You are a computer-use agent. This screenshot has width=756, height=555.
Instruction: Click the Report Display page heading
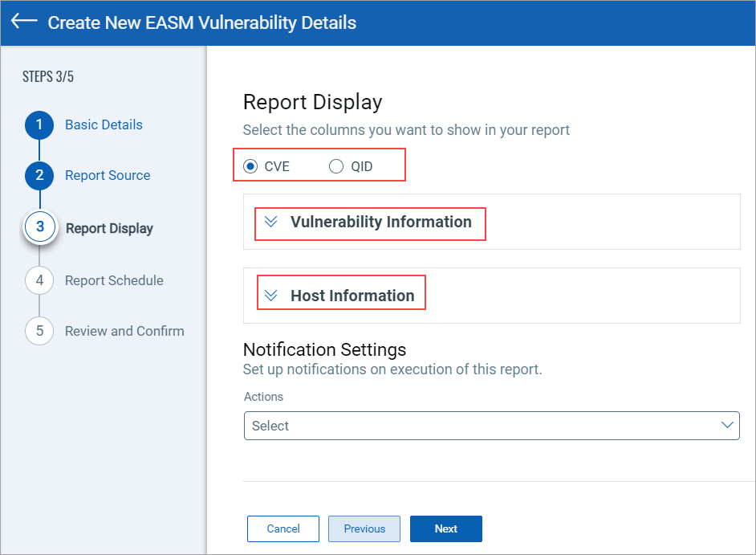click(312, 102)
